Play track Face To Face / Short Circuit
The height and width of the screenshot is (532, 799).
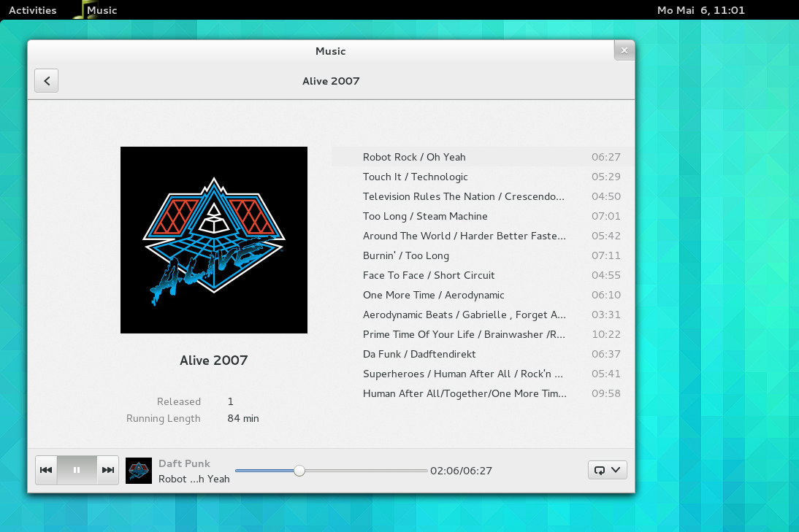tap(483, 275)
